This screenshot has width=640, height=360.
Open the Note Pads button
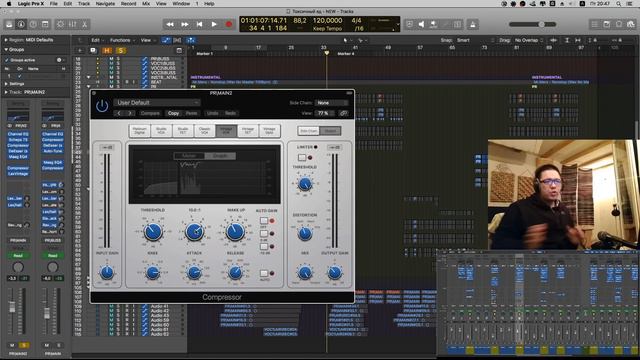pos(607,24)
